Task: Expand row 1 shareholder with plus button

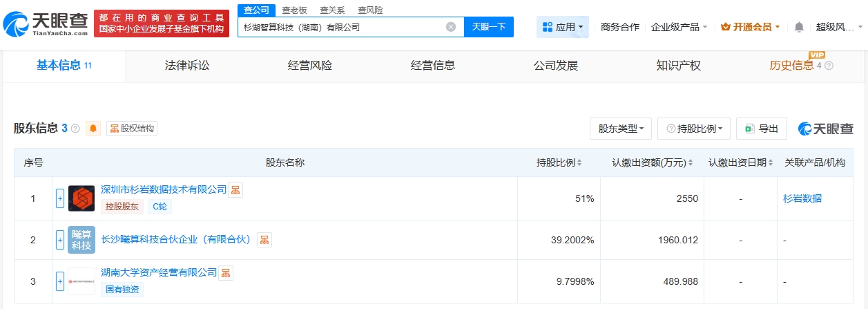Action: (x=60, y=198)
